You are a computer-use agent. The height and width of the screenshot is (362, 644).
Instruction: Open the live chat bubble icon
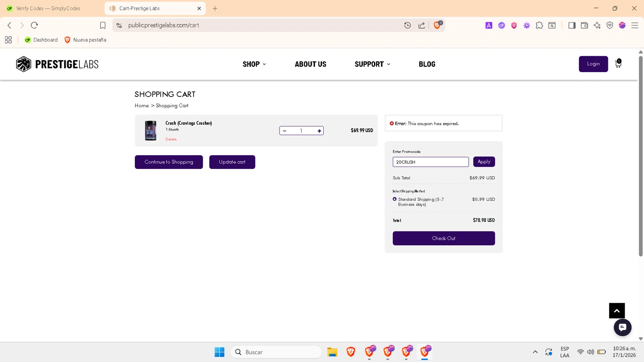623,327
